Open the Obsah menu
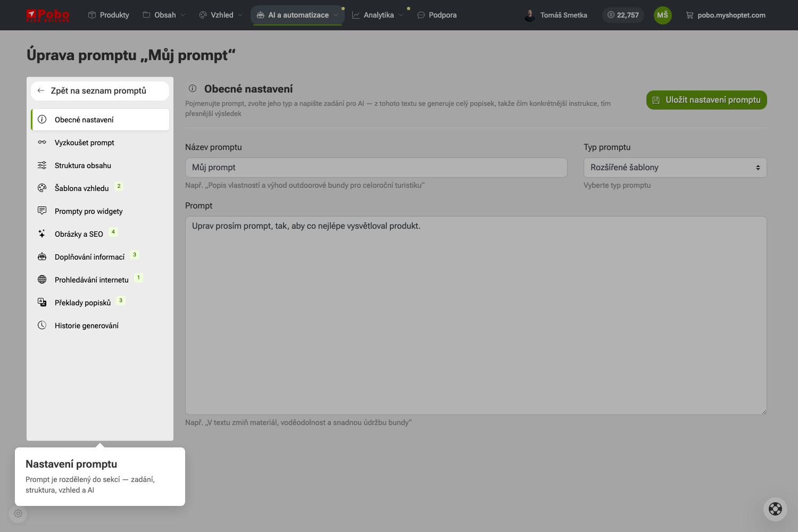The height and width of the screenshot is (532, 798). click(x=164, y=15)
